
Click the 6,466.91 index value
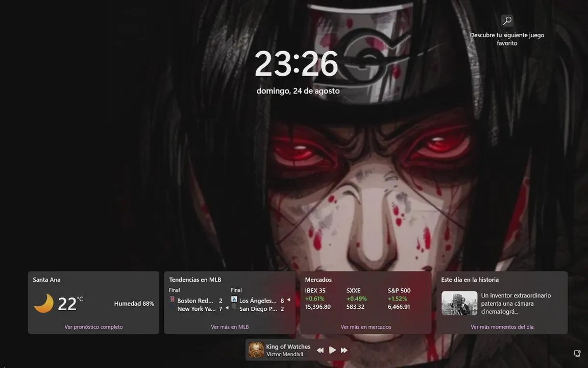click(x=399, y=307)
